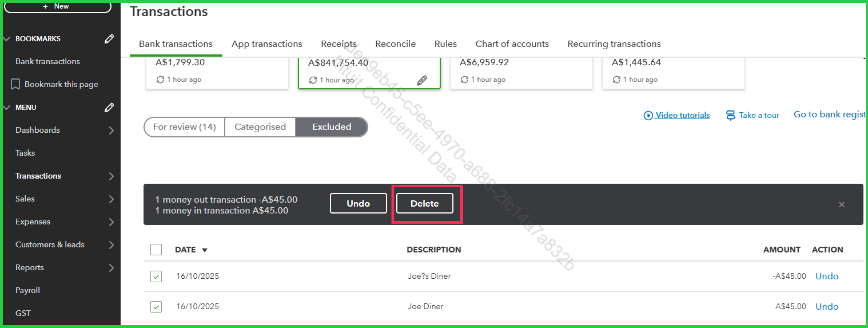Click the Take a tour icon
Screen dimensions: 868x328
click(730, 115)
